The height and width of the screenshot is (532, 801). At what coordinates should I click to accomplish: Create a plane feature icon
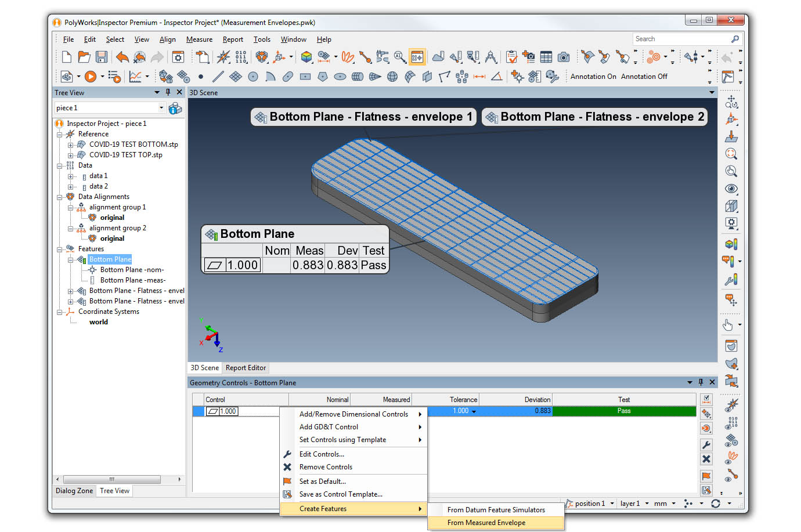pos(236,77)
